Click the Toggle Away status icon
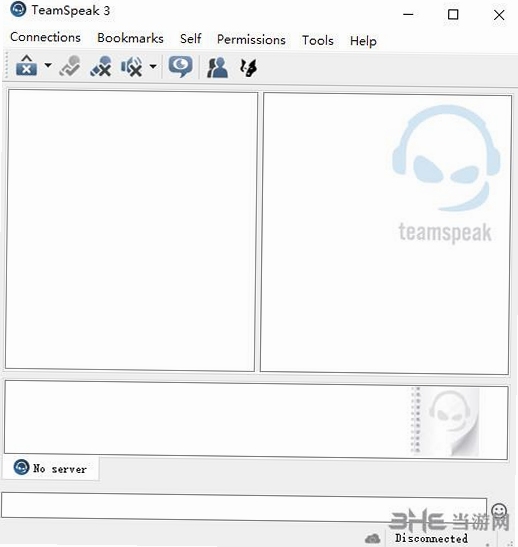Image resolution: width=518 pixels, height=547 pixels. pos(70,66)
